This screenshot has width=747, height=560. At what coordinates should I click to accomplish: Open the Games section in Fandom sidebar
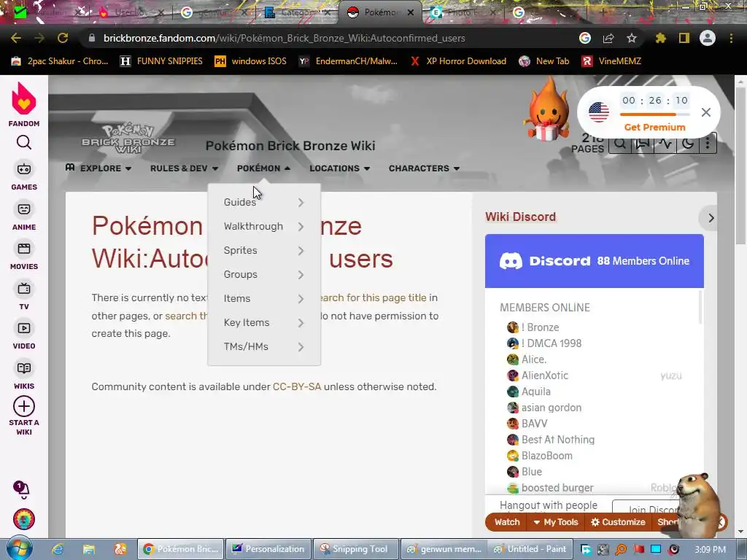[x=24, y=176]
